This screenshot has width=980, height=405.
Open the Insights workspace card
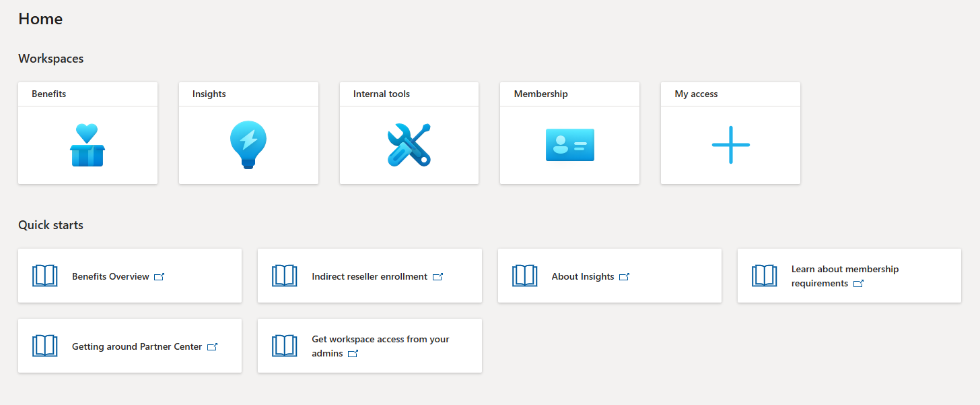click(x=248, y=133)
